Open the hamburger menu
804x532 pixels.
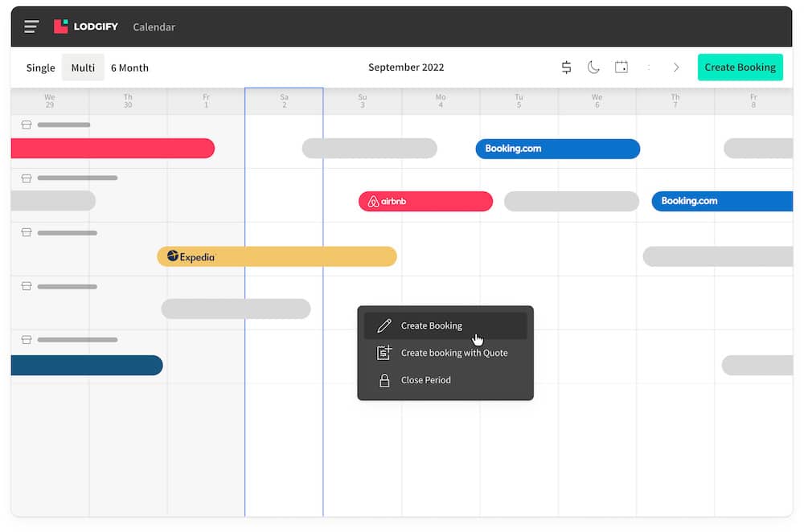tap(31, 27)
